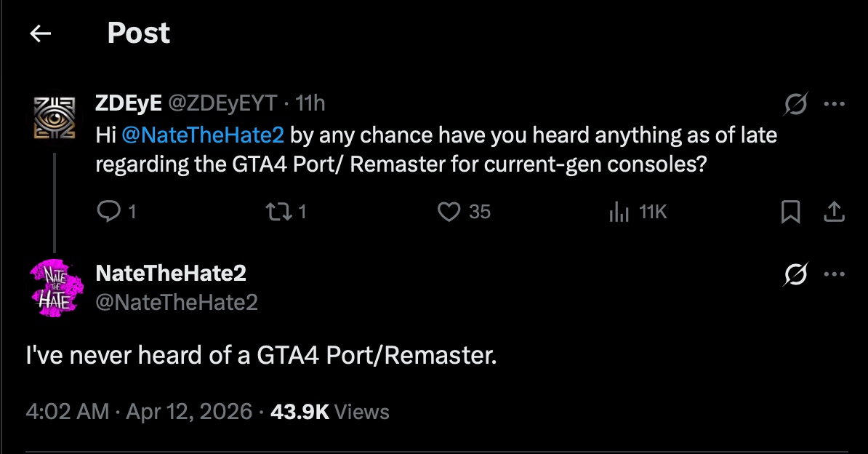Select the Post header title

[138, 32]
